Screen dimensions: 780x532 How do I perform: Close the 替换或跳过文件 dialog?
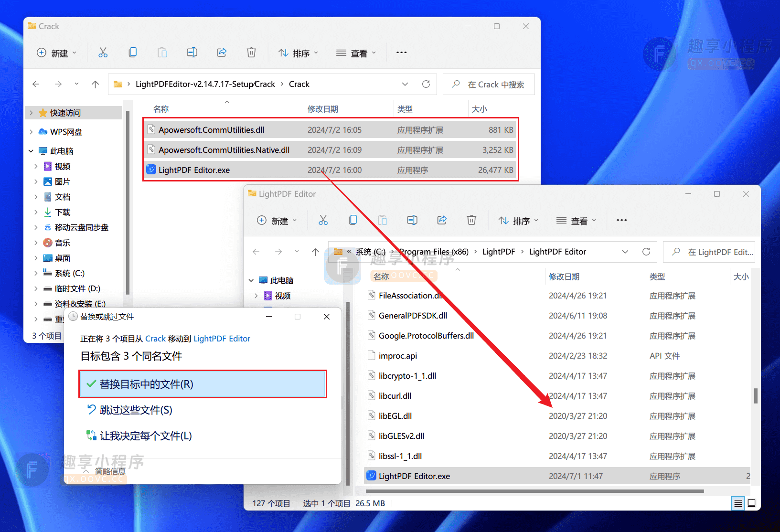click(x=327, y=317)
